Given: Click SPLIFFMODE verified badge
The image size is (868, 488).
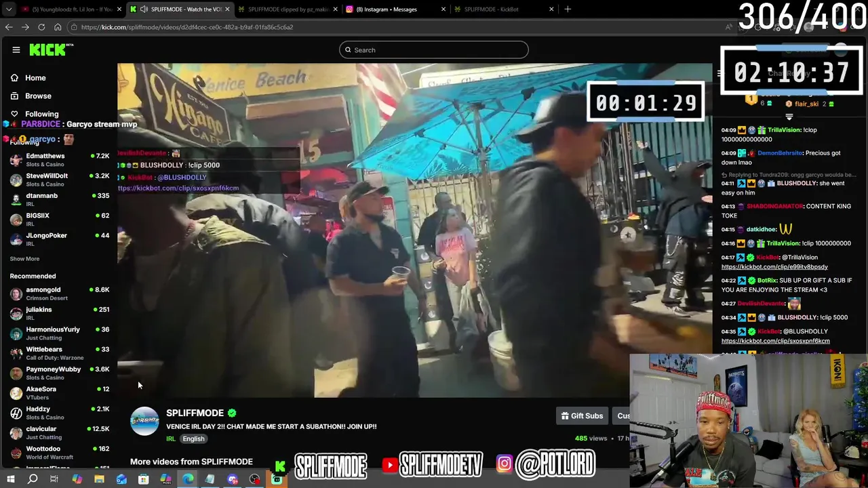Looking at the screenshot, I should (x=232, y=413).
